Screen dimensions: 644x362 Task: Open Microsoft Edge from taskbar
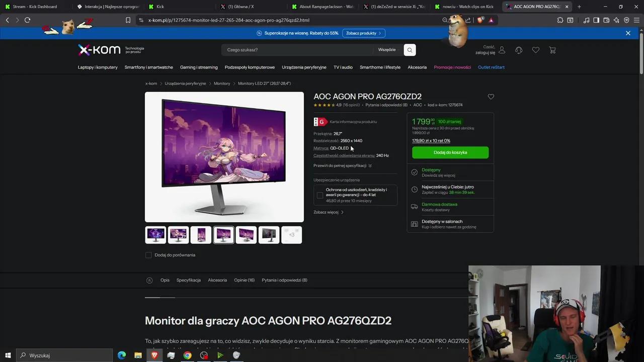click(122, 355)
